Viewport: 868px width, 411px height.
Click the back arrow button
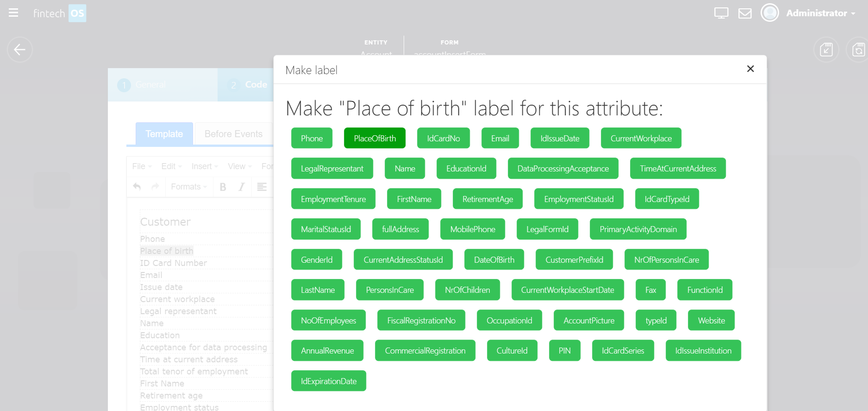20,50
